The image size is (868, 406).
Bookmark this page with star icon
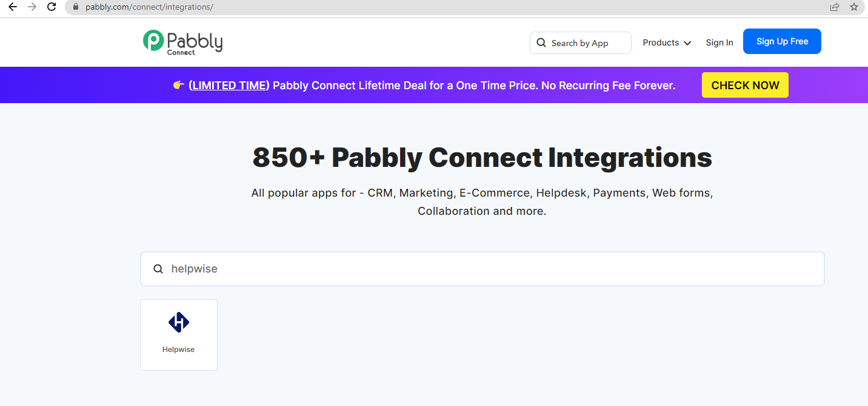[x=854, y=7]
